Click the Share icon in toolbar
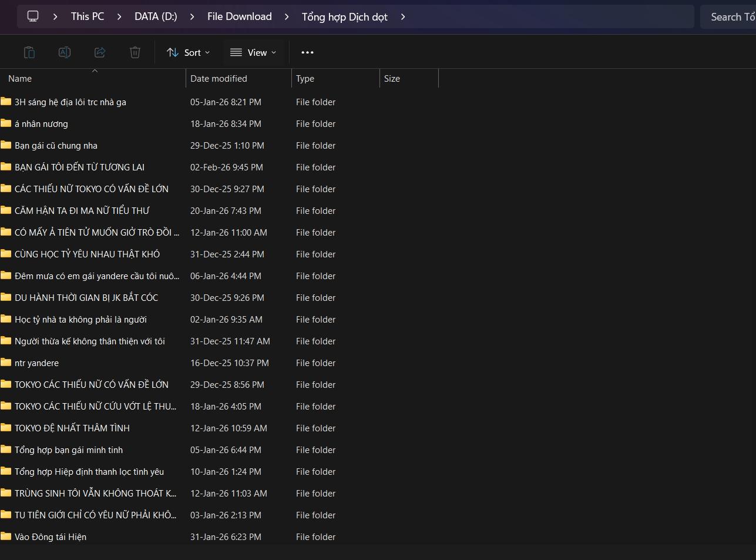Viewport: 756px width, 560px height. click(100, 52)
